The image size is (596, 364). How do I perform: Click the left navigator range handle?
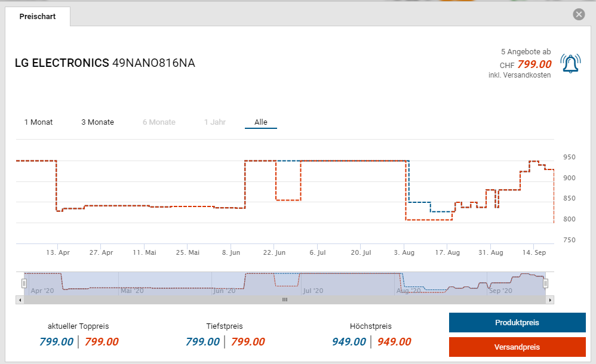24,283
